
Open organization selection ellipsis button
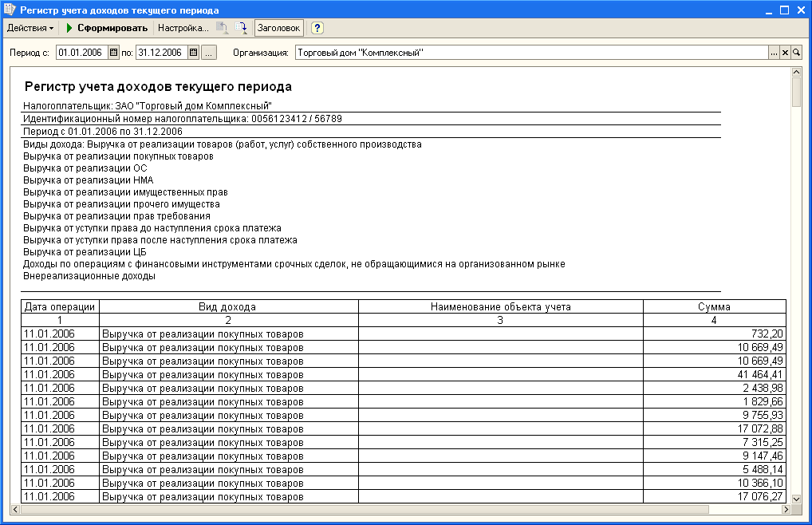(x=774, y=53)
